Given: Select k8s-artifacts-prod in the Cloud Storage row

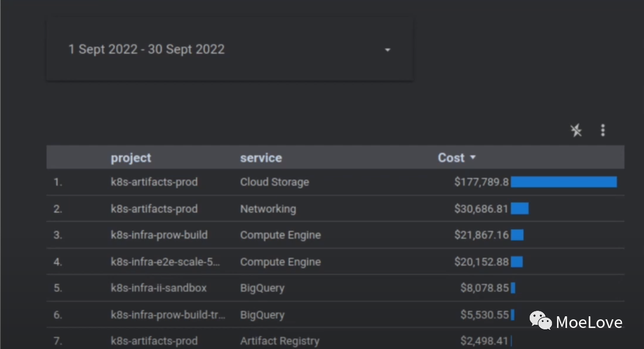Looking at the screenshot, I should click(154, 182).
